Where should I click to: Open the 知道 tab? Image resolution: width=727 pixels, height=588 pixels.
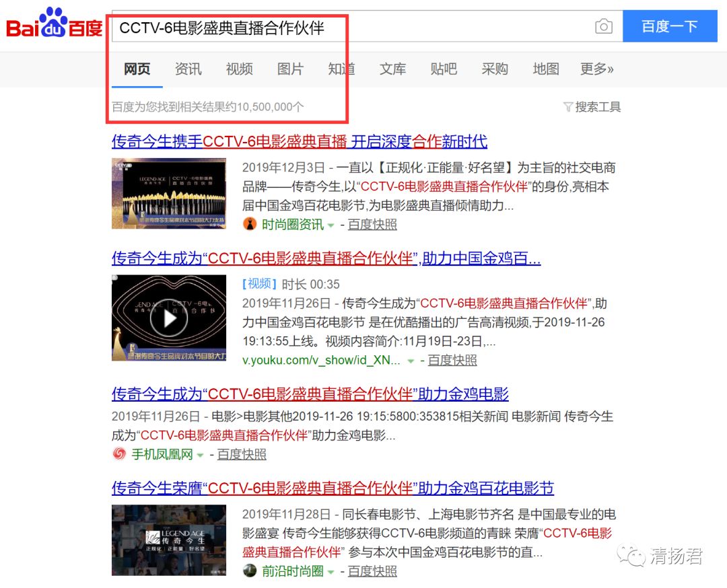coord(341,69)
